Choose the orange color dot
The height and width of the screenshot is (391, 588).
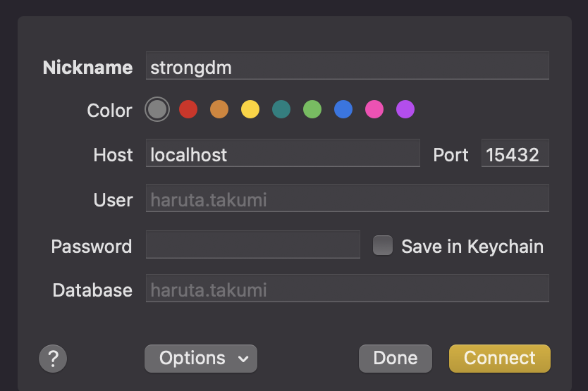point(219,109)
